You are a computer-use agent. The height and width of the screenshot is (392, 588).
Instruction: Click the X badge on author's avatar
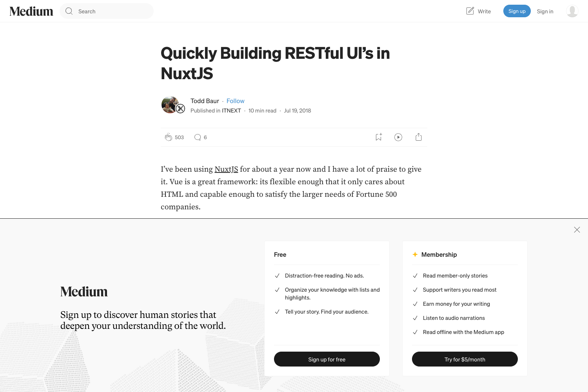click(180, 109)
